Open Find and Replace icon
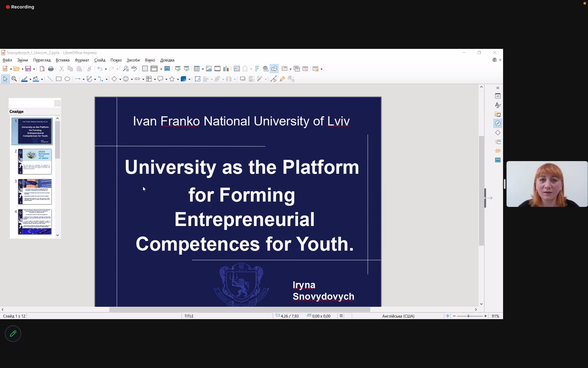Screen dimensions: 588x368 coord(125,69)
